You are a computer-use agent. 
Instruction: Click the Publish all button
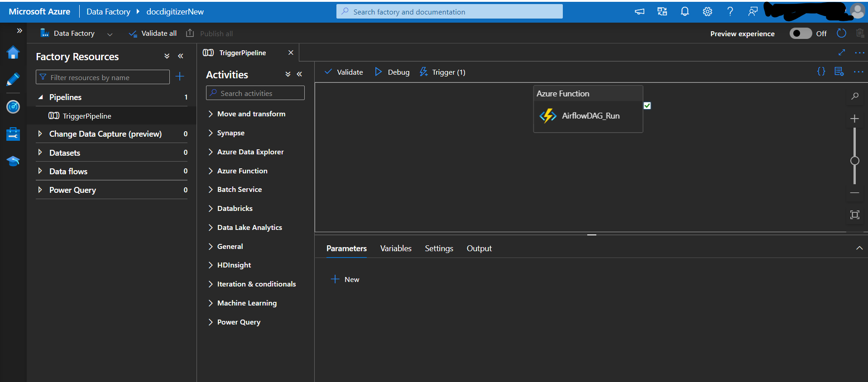tap(209, 33)
